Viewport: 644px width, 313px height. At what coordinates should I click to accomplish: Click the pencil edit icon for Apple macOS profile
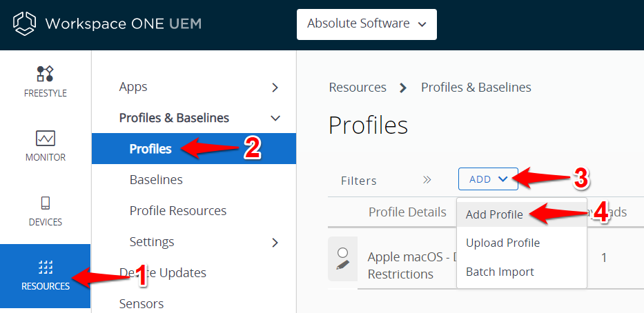coord(342,265)
